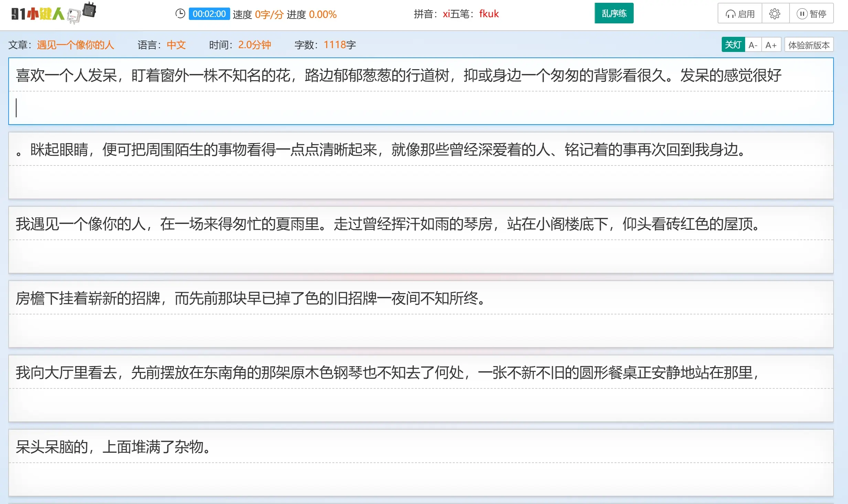848x504 pixels.
Task: Click the input area under 眯起眼睛 line
Action: pyautogui.click(x=420, y=182)
